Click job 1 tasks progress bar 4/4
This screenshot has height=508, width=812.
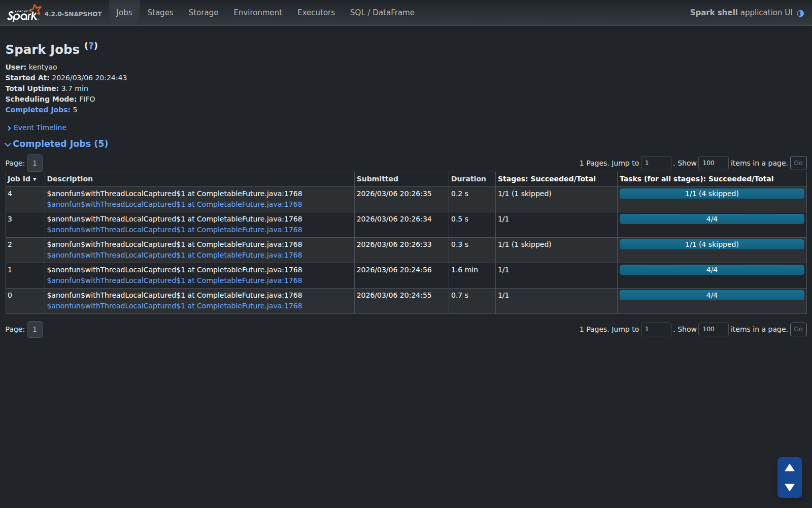(x=712, y=270)
